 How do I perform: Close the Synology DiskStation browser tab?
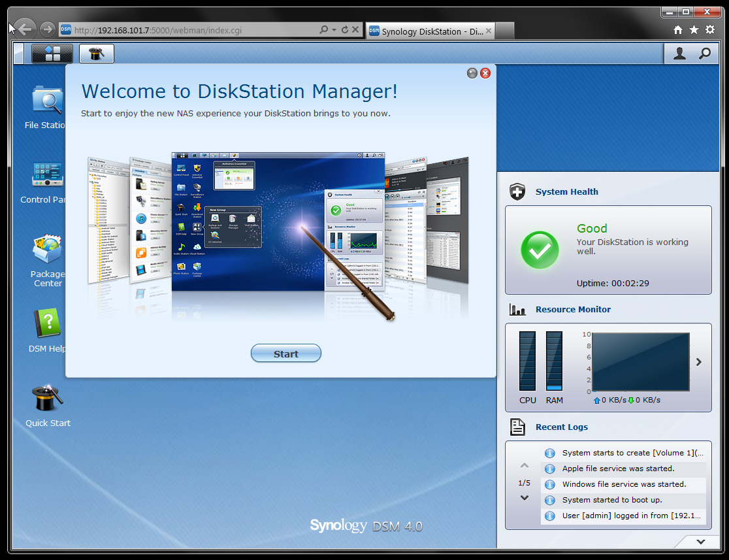[x=489, y=31]
